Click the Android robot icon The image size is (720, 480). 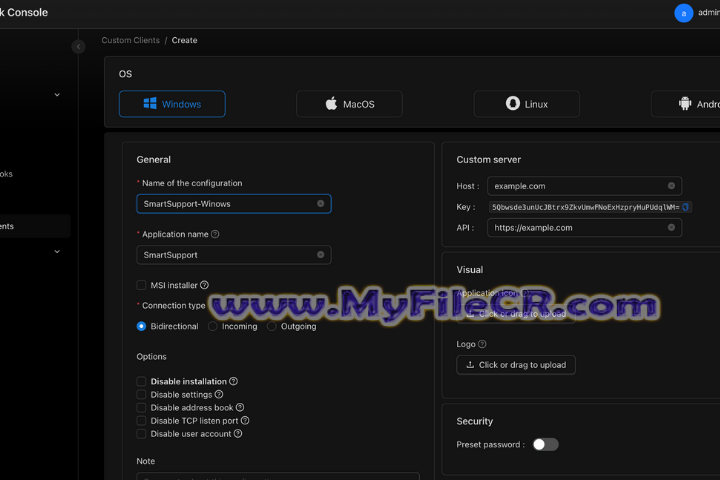[685, 103]
